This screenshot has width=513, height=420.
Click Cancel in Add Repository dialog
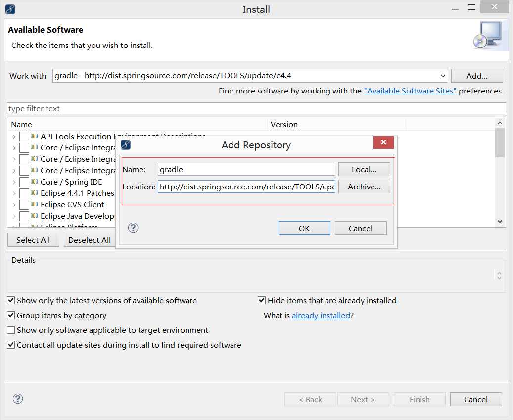click(x=361, y=228)
